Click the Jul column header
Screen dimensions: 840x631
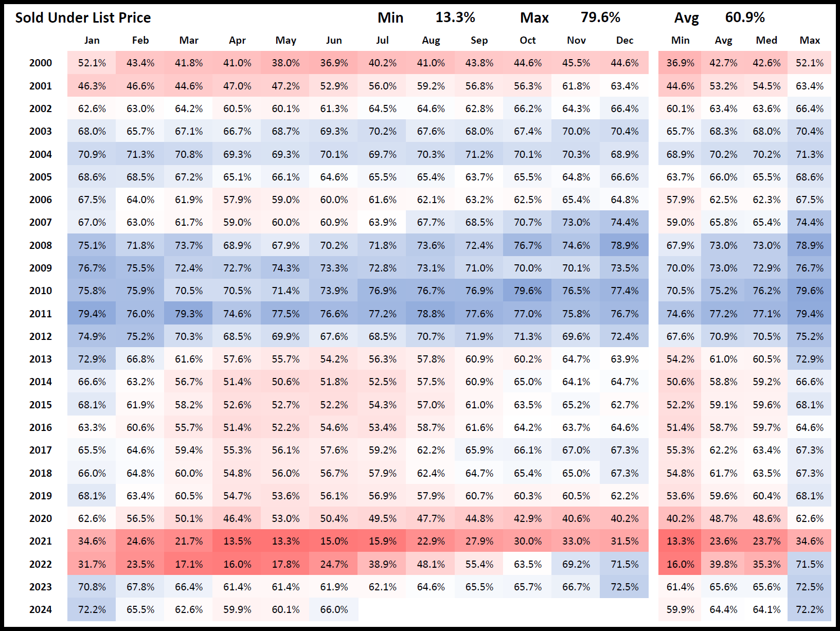click(382, 41)
